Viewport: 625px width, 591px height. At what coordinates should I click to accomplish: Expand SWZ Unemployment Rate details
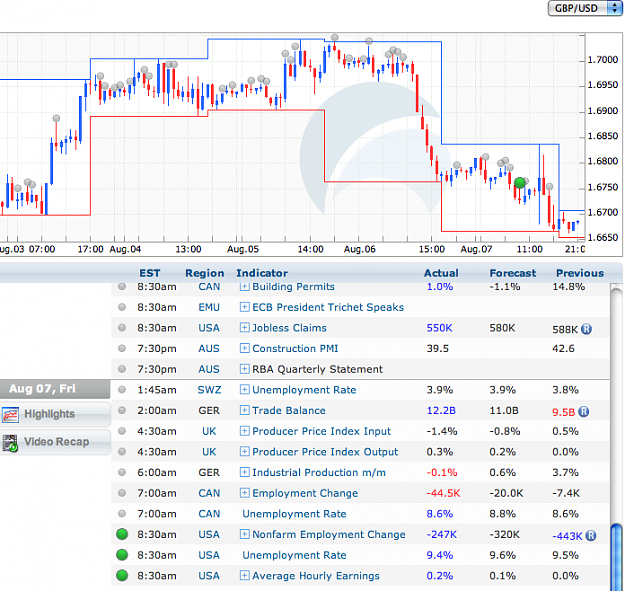(x=244, y=389)
